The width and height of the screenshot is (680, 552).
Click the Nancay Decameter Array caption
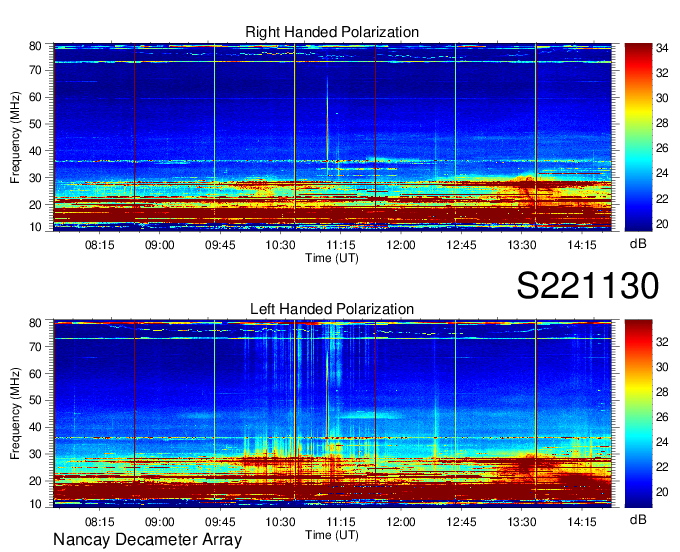click(147, 540)
